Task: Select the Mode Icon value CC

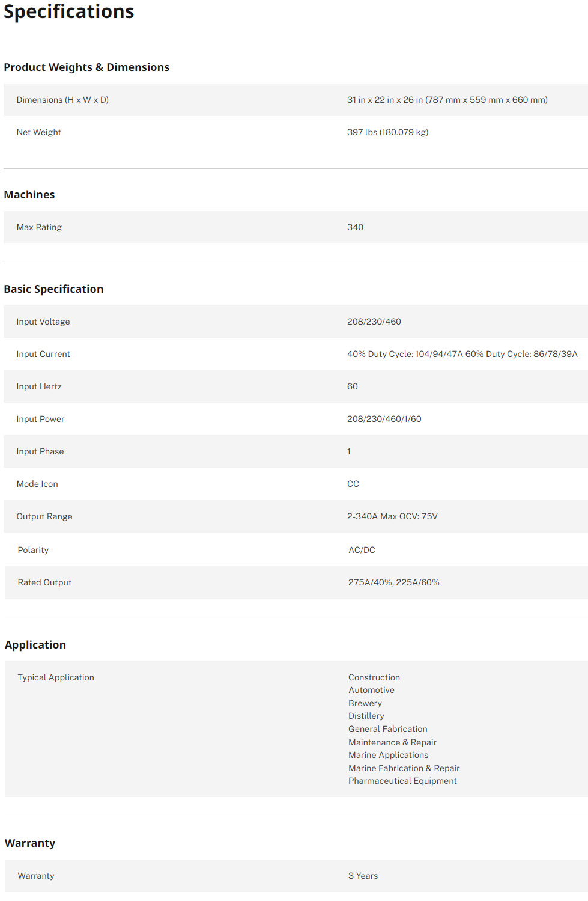Action: tap(353, 484)
